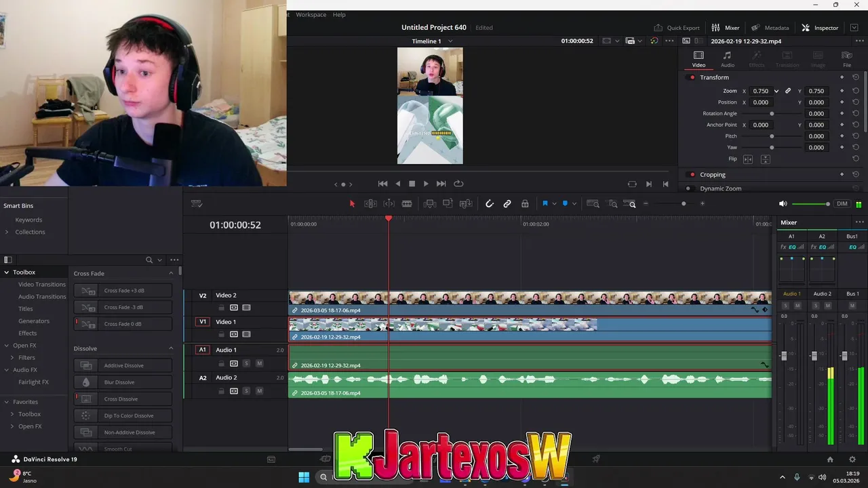Select the Trim Edit Mode tool

(370, 203)
